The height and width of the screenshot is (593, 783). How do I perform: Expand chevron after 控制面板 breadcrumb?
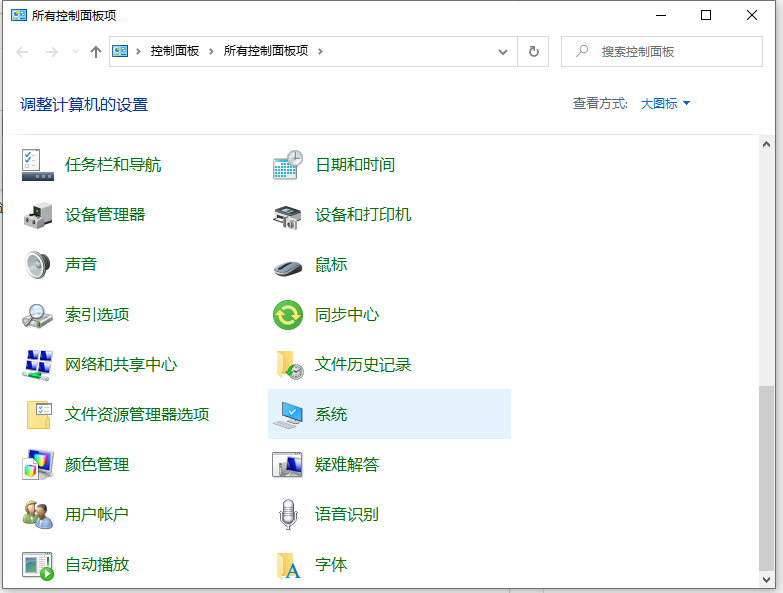pos(211,51)
